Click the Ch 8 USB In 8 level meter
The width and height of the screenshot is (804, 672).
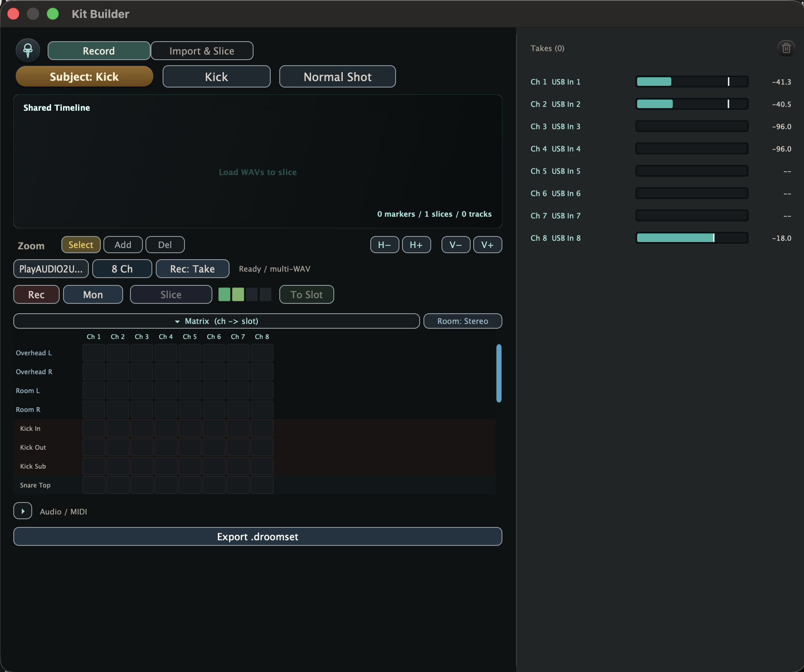[x=692, y=238]
